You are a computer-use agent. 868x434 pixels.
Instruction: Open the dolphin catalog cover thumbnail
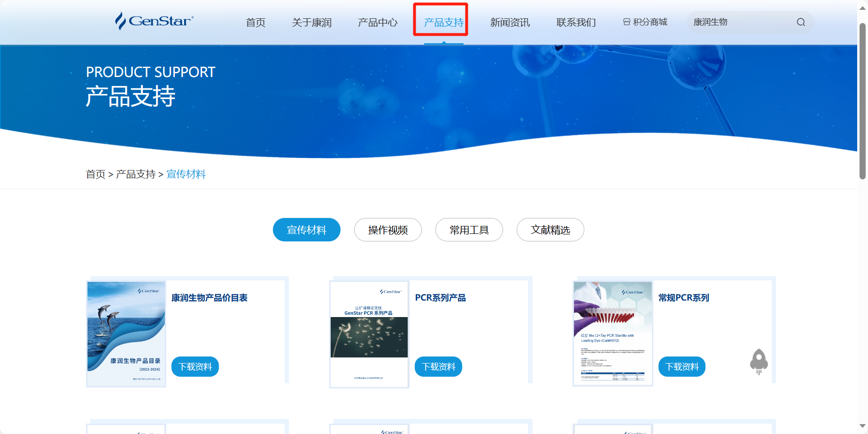click(x=126, y=333)
